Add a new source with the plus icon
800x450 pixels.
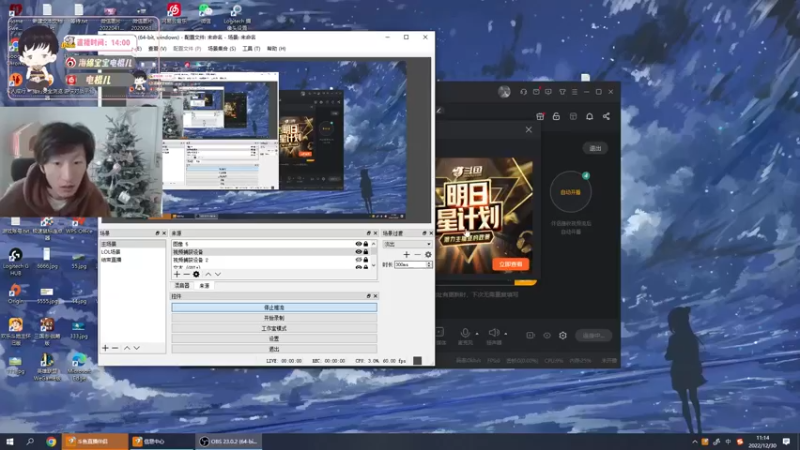point(177,274)
